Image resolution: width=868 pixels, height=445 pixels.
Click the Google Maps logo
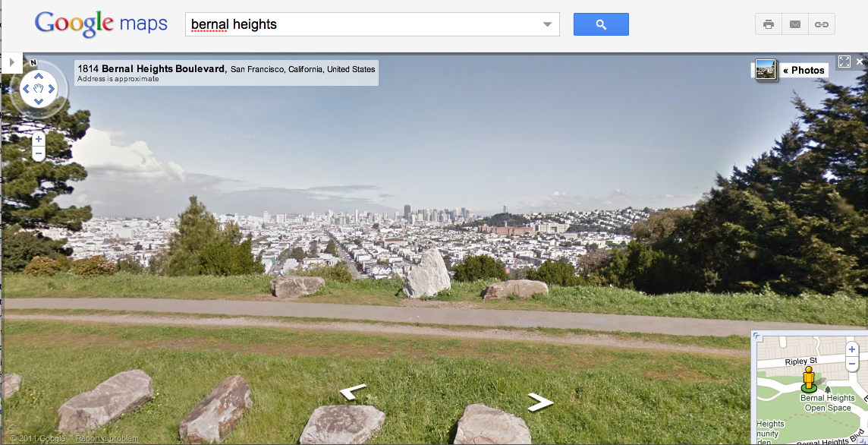[x=101, y=24]
